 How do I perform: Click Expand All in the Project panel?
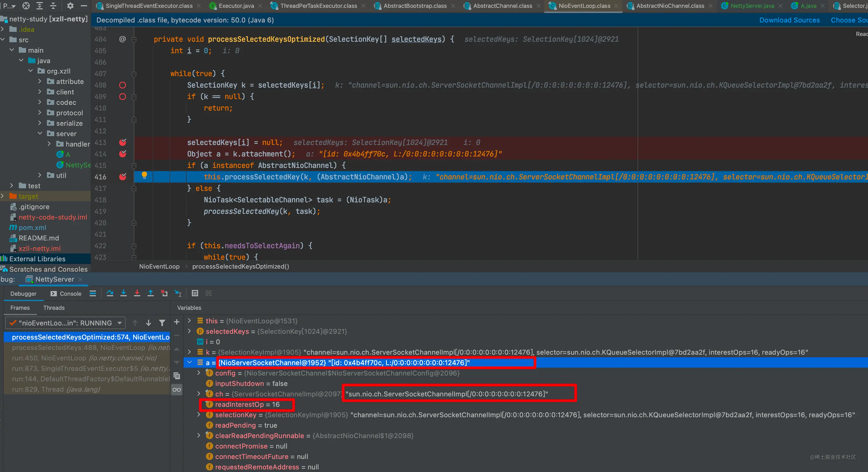[39, 6]
